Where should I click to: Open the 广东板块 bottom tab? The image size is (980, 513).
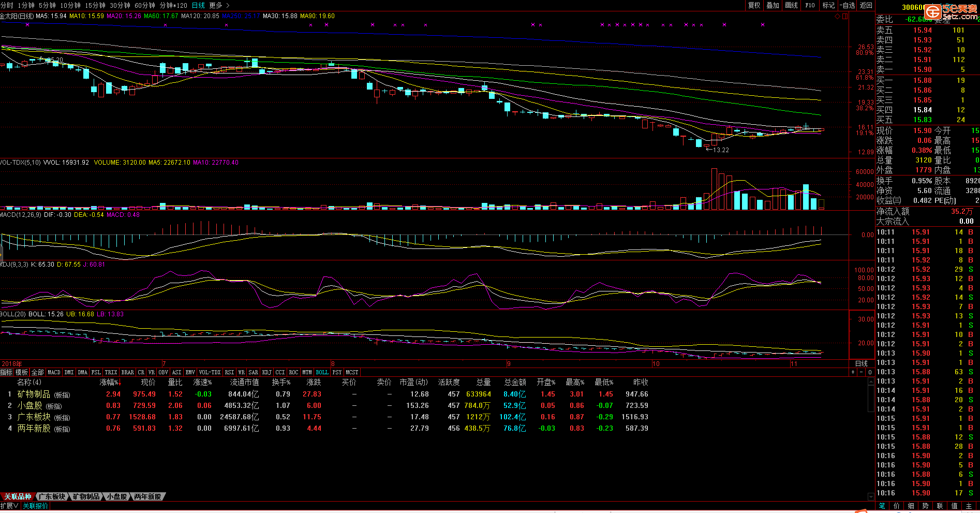[x=52, y=496]
